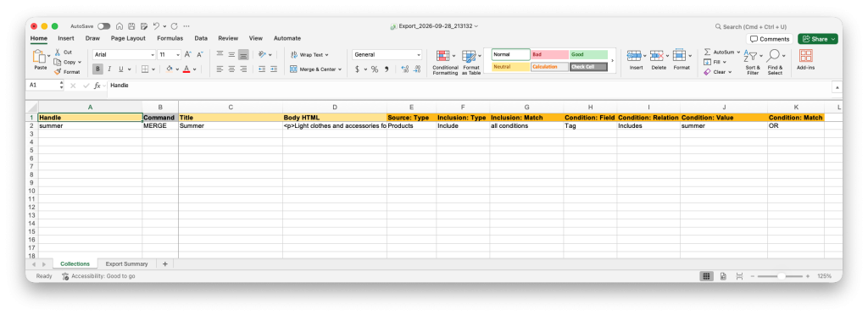Open the General number format dropdown
Screen dimensions: 868x316
click(418, 55)
